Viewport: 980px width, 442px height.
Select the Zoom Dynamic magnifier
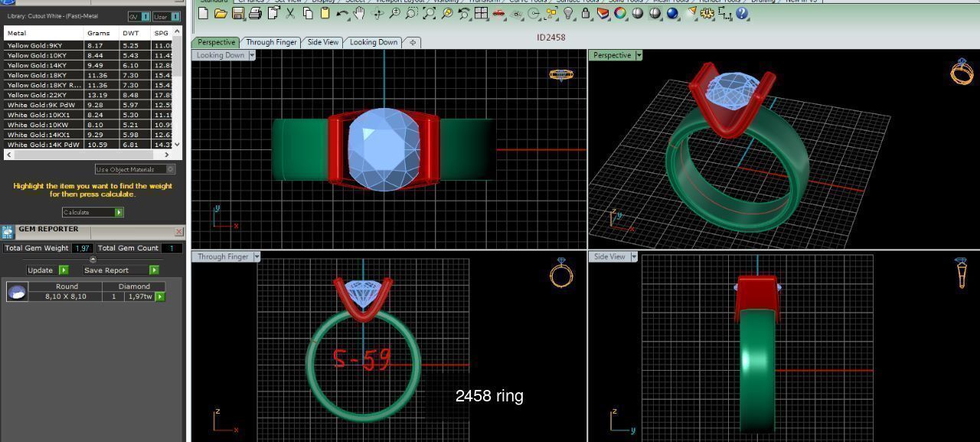(x=394, y=13)
